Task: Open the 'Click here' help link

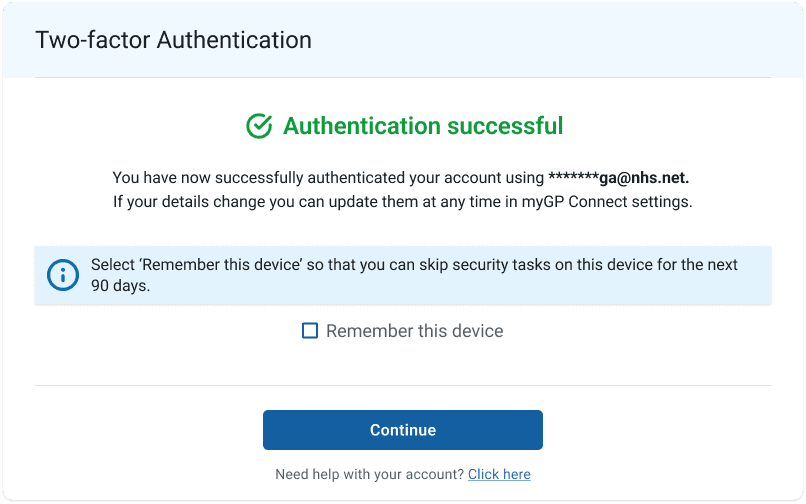Action: tap(499, 474)
